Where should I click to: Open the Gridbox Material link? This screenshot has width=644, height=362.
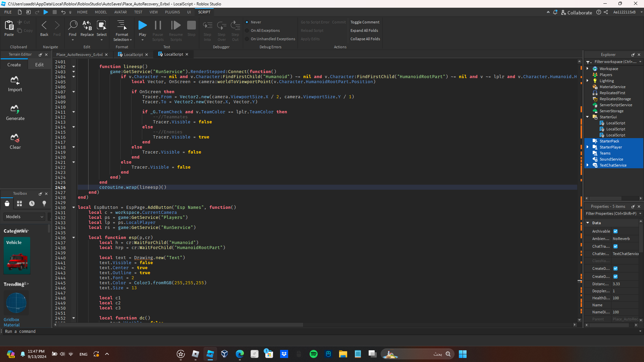pos(12,322)
